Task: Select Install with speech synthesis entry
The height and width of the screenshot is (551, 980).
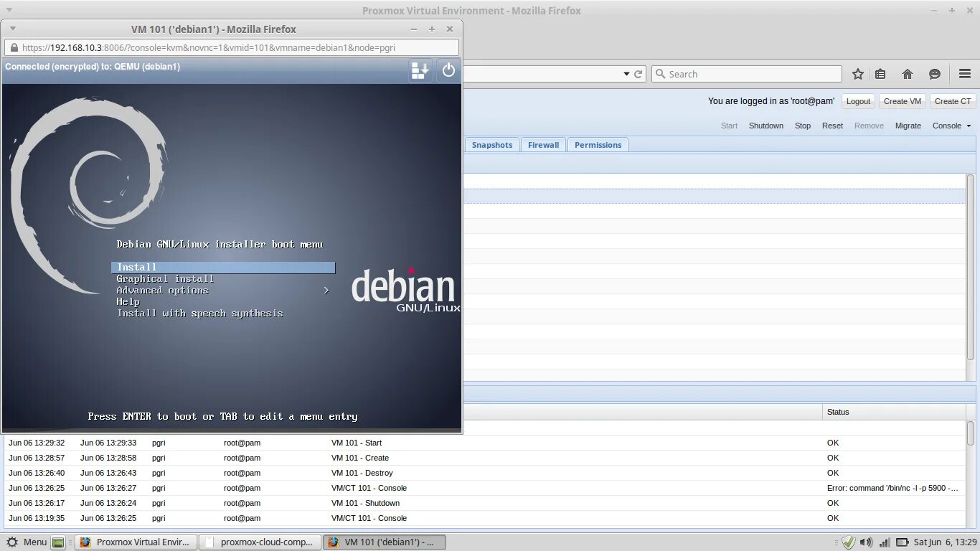Action: pyautogui.click(x=199, y=314)
